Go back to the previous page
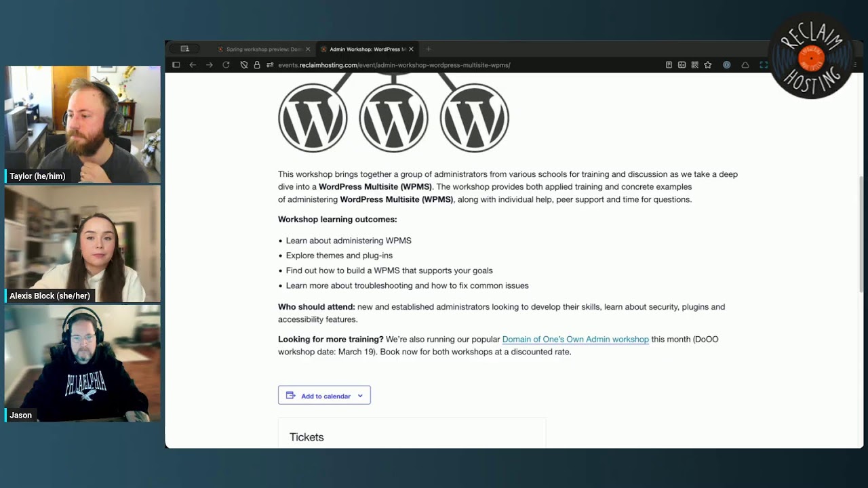868x488 pixels. click(x=193, y=65)
